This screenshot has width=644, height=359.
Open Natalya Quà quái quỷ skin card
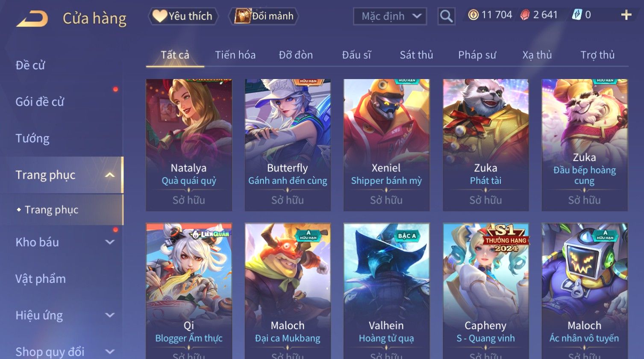point(189,145)
